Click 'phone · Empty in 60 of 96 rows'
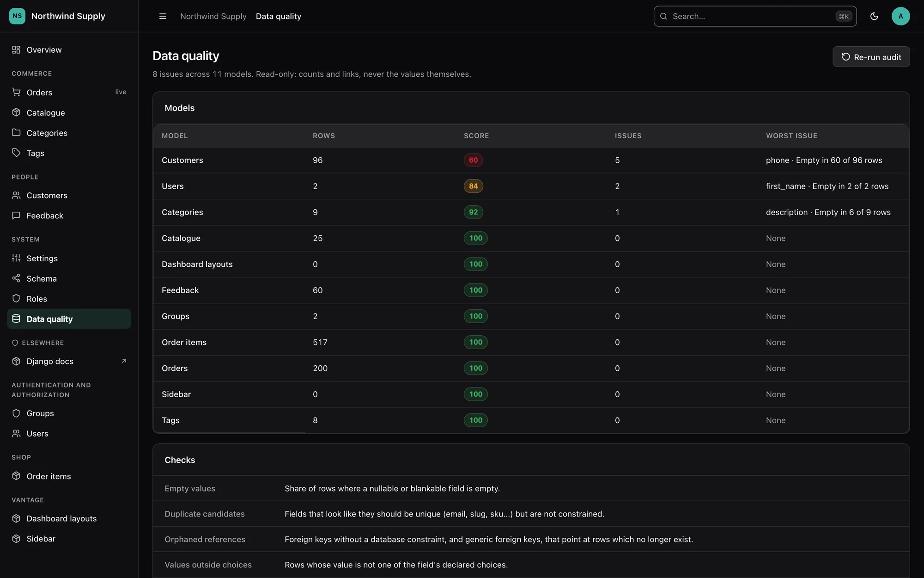 point(824,160)
